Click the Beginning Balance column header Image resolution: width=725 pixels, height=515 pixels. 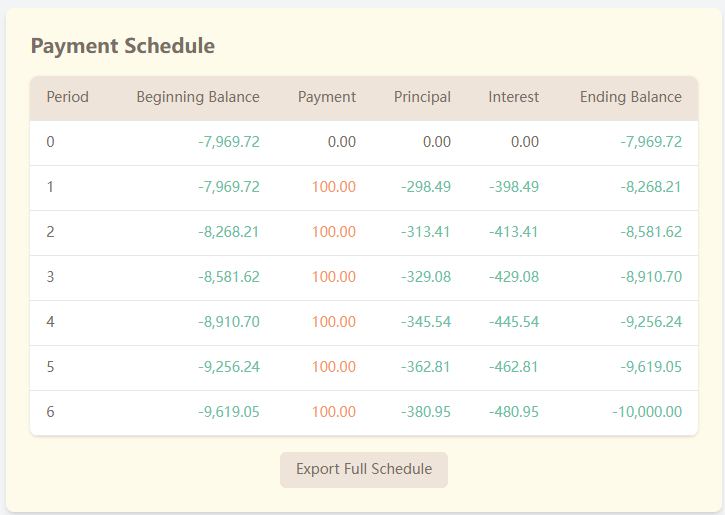point(198,97)
